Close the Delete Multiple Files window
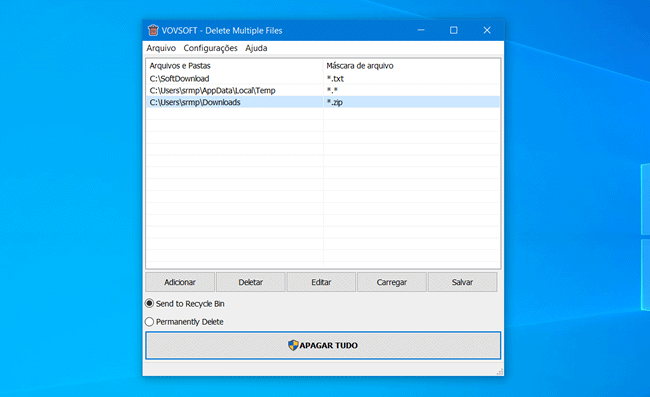The image size is (650, 397). (487, 30)
